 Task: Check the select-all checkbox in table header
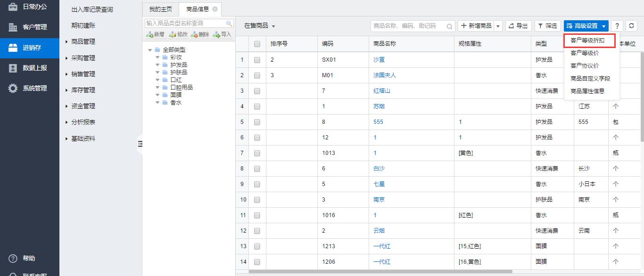click(257, 44)
